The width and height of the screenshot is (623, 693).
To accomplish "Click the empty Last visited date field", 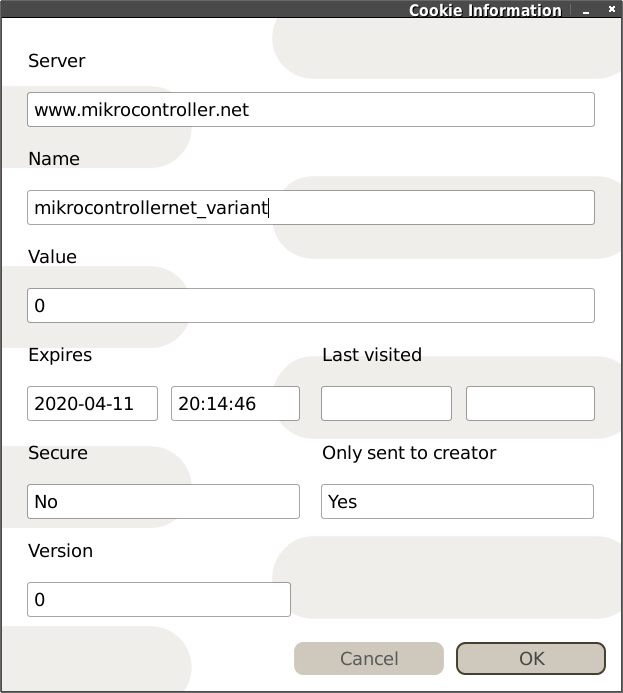I will click(387, 404).
